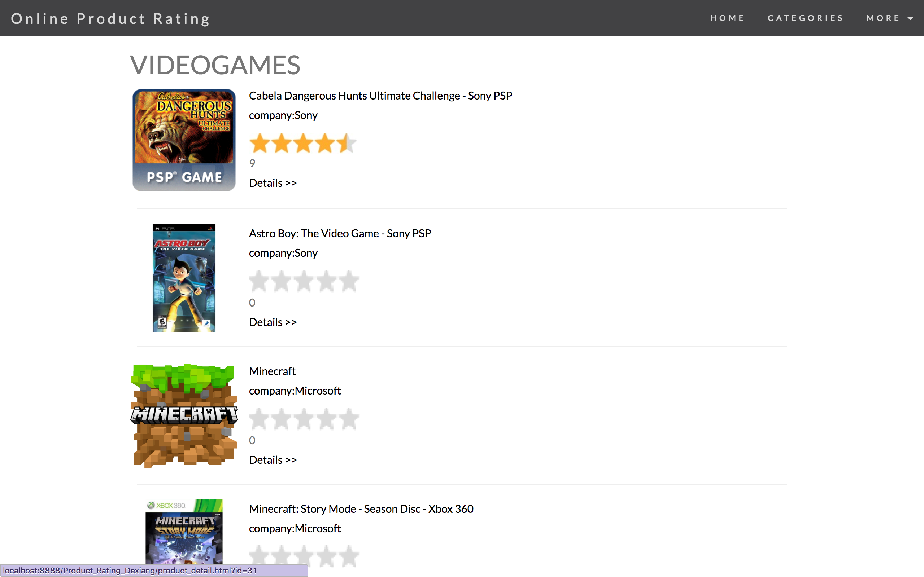Open Details for Cabela Dangerous Hunts
The image size is (924, 577).
click(273, 183)
